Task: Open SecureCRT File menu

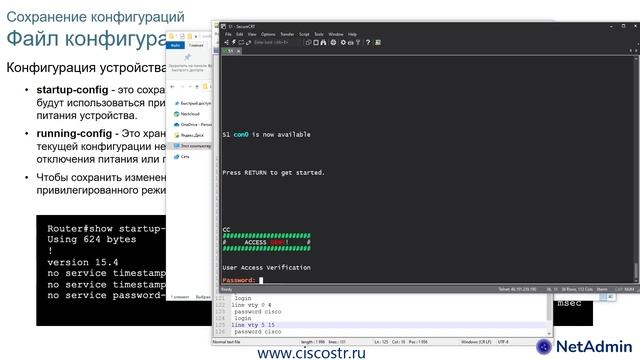Action: tap(228, 34)
